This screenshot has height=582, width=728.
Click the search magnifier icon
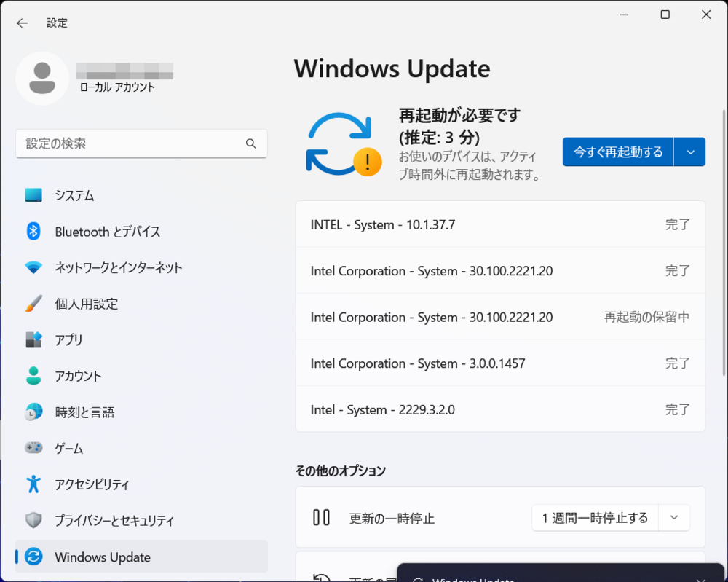[x=250, y=143]
